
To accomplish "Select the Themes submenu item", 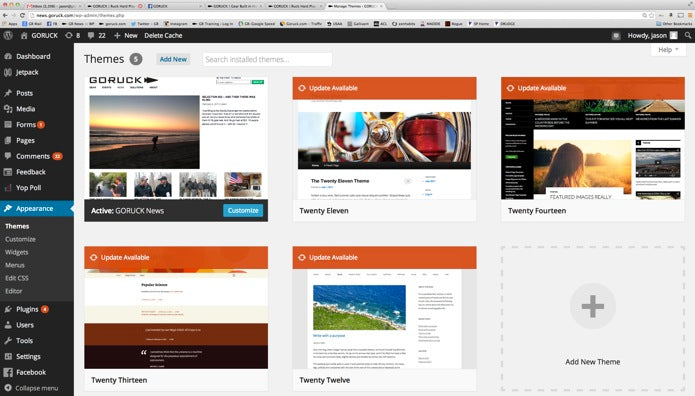I will [x=17, y=226].
